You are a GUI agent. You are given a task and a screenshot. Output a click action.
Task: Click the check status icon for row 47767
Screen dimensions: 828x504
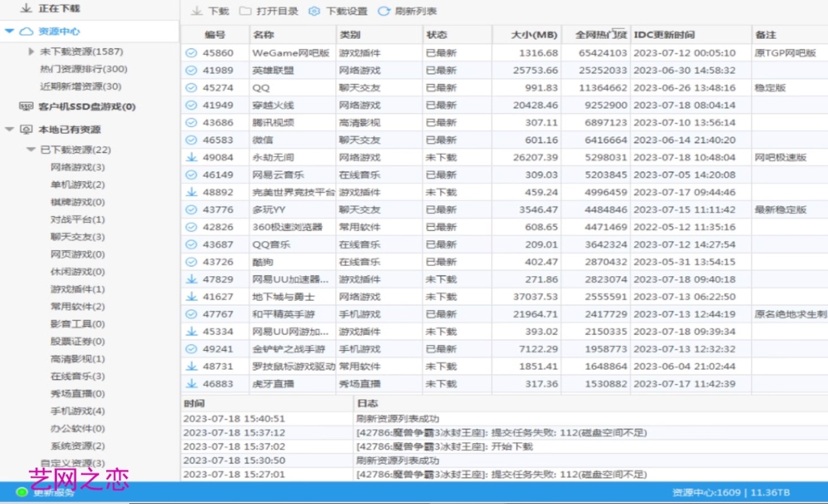click(192, 314)
